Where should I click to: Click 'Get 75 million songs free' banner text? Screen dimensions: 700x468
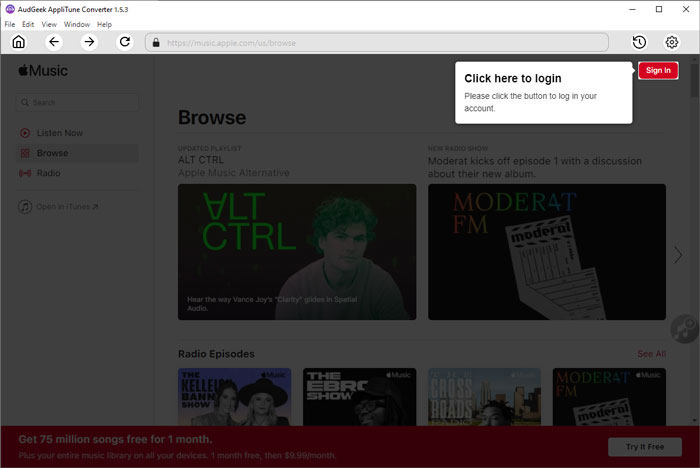point(115,439)
